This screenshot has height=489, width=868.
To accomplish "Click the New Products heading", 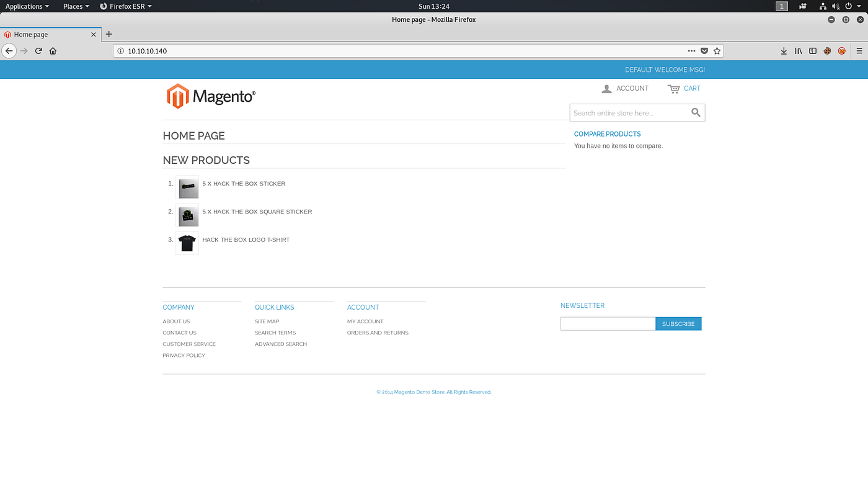I will [x=206, y=160].
